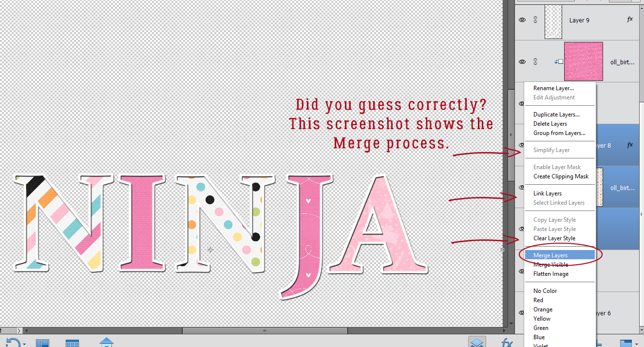Screen dimensions: 644x347
Task: Click the canvas vertical scrollbar down arrow
Action: coord(511,323)
